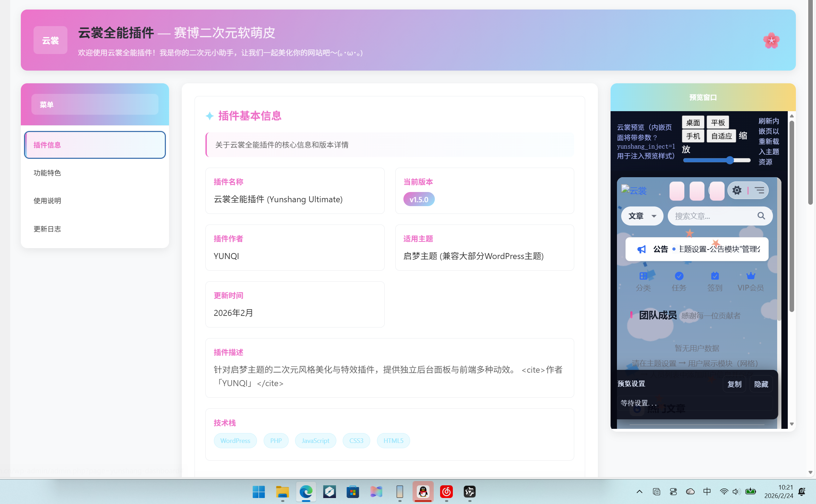Click the YUNQI author value
The height and width of the screenshot is (504, 816).
tap(226, 256)
